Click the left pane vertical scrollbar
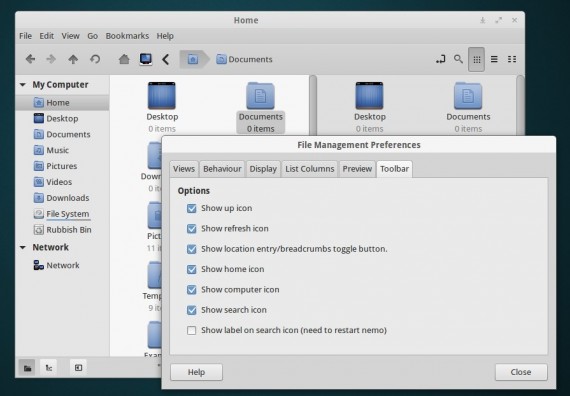570x396 pixels. (313, 105)
